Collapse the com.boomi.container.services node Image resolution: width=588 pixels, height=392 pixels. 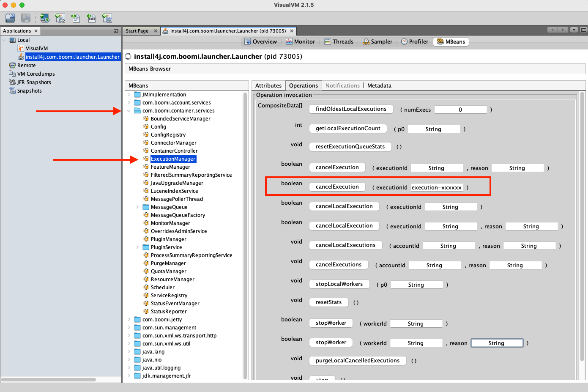point(129,110)
